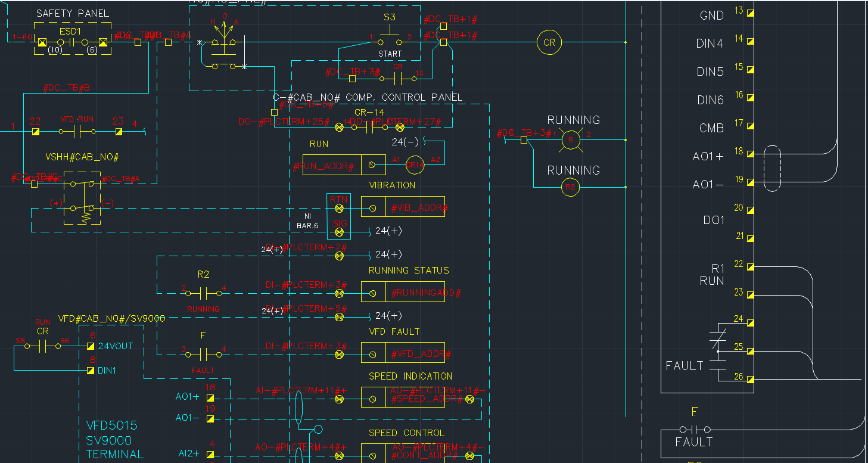868x463 pixels.
Task: Select the START text under S3
Action: 390,54
